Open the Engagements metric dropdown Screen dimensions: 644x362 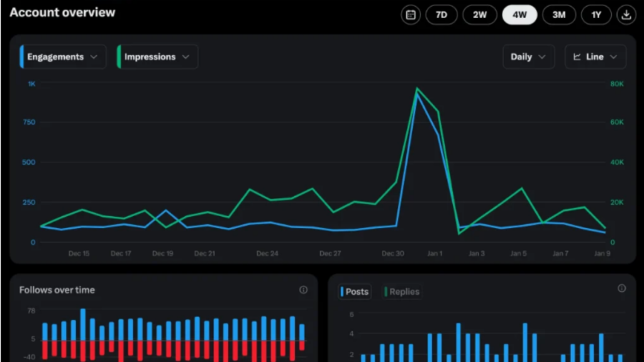(63, 57)
